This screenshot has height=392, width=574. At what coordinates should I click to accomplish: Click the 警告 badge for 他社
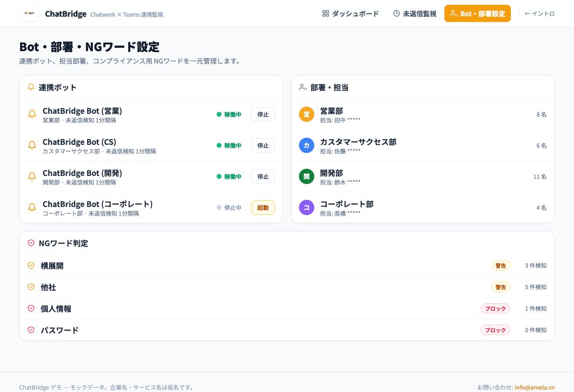pos(501,287)
